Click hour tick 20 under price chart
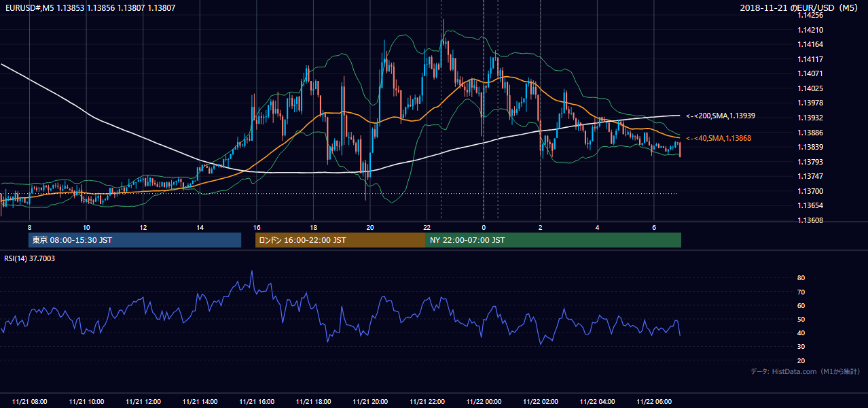 click(x=370, y=226)
